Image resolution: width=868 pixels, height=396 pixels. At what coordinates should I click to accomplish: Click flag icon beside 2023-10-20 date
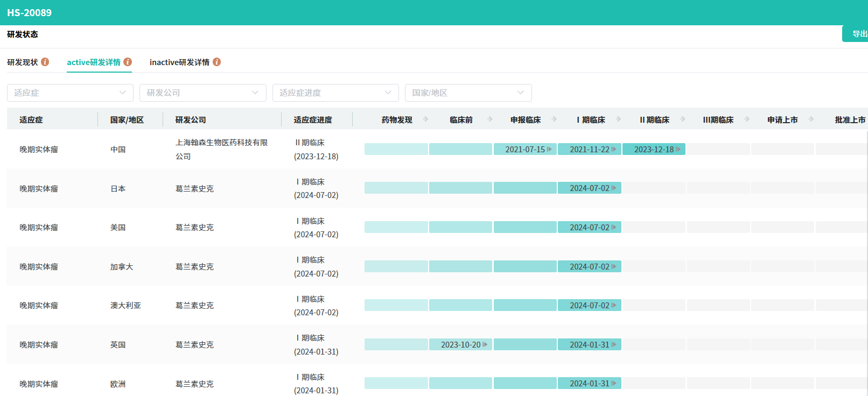point(485,345)
